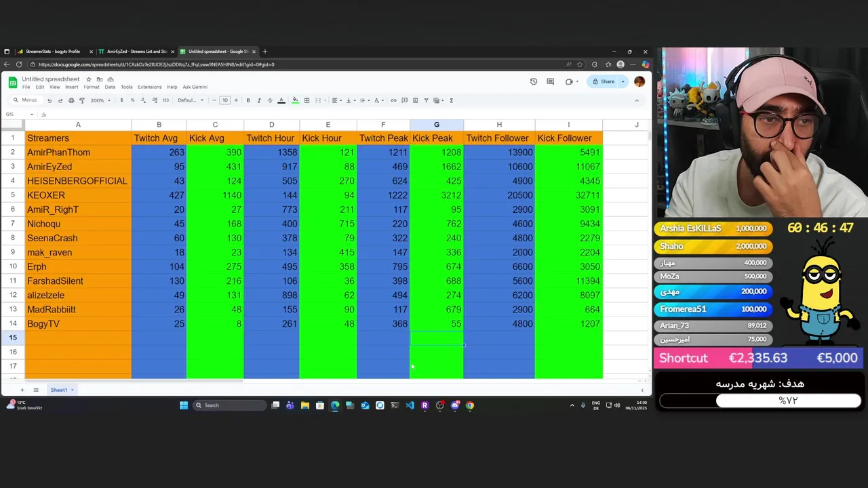Open the Format menu
Image resolution: width=868 pixels, height=488 pixels.
tap(92, 87)
